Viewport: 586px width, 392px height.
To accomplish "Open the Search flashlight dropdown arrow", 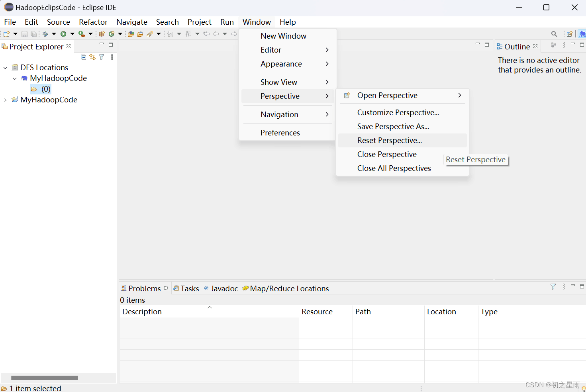I will [x=159, y=34].
